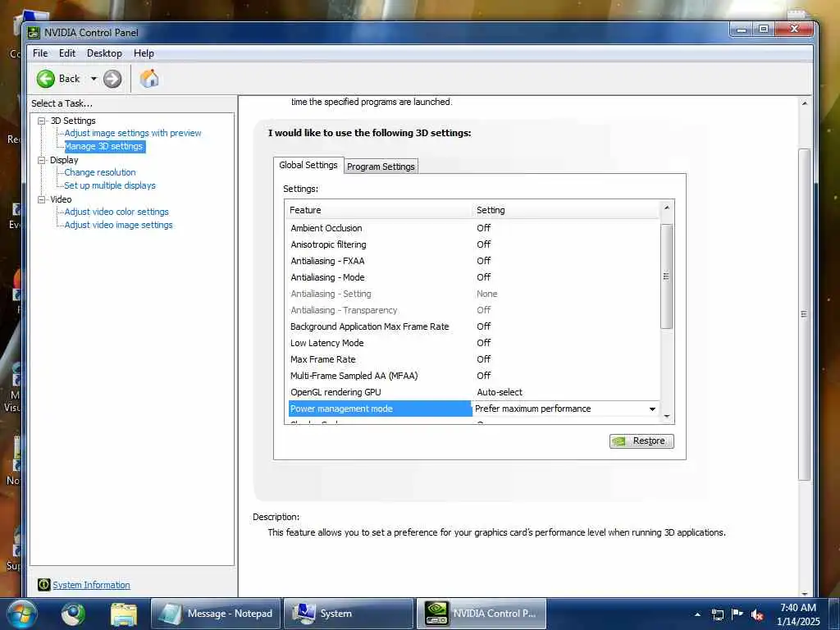
Task: Select Ambient Occlusion feature row
Action: 473,228
